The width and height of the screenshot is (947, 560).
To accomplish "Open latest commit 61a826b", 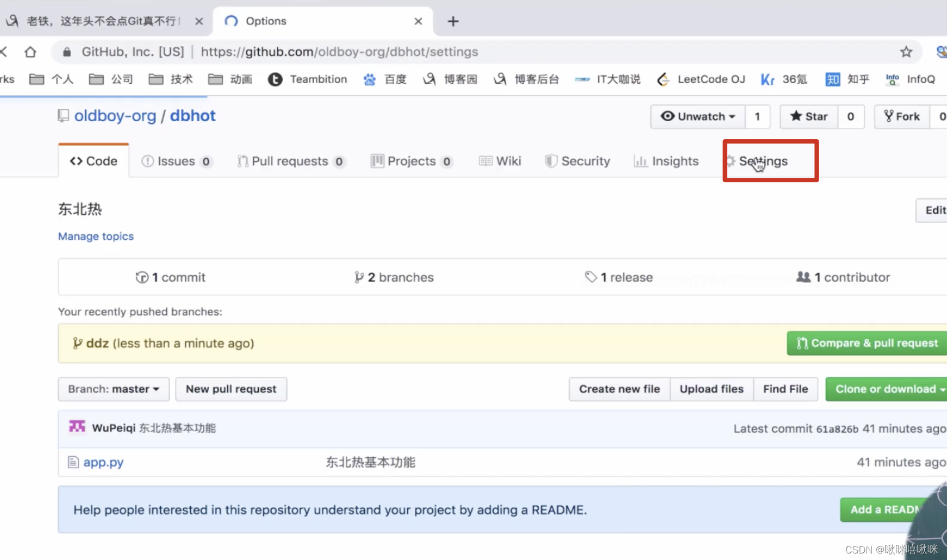I will [837, 429].
